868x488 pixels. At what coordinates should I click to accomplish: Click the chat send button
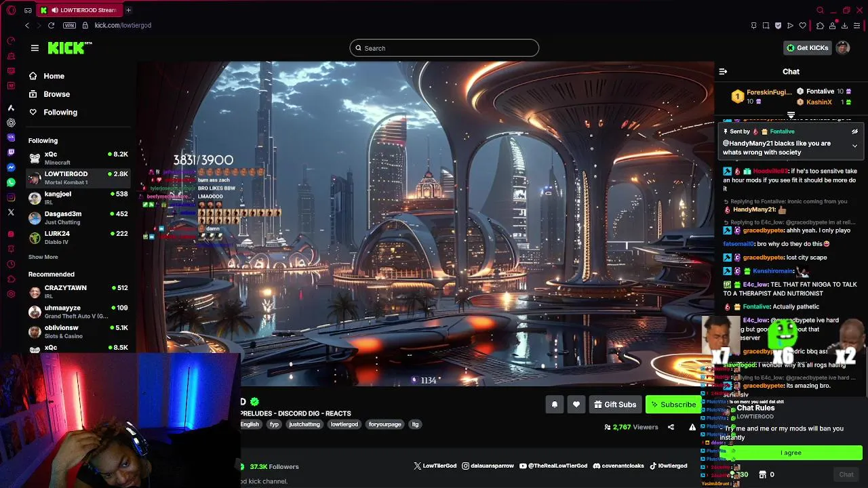[846, 474]
